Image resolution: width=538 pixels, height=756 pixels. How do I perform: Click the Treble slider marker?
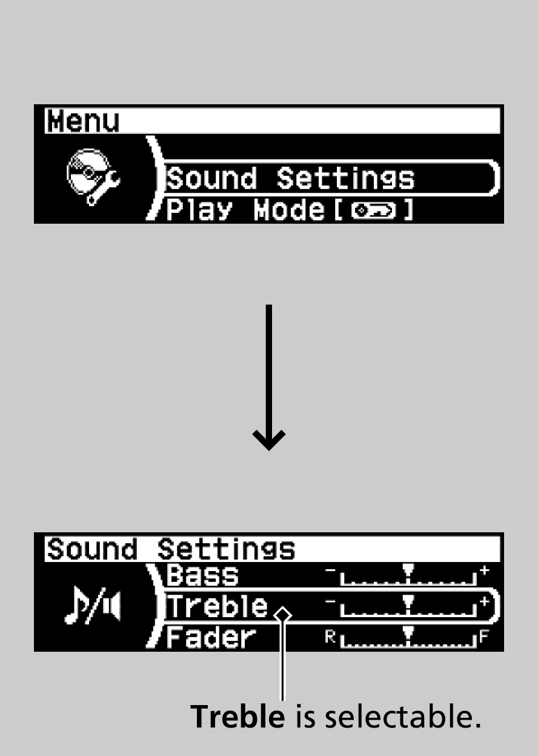point(408,603)
